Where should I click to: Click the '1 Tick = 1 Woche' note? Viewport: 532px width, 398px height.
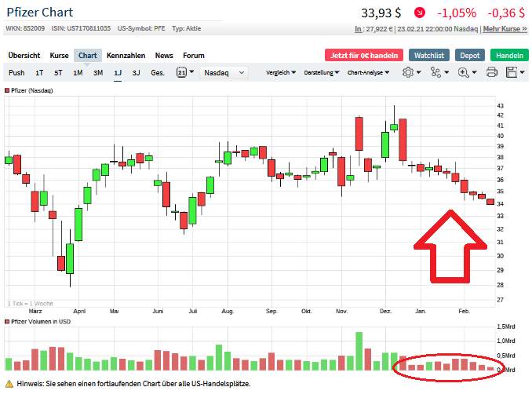[x=30, y=304]
